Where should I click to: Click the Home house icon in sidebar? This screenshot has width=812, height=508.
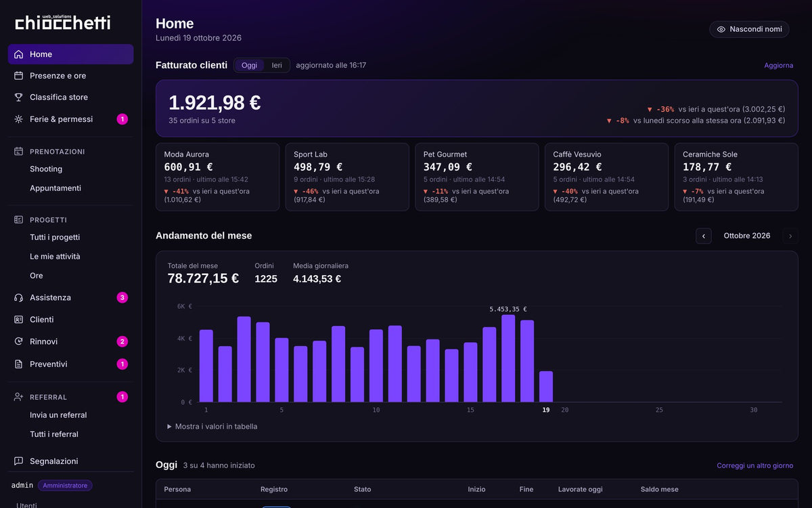pyautogui.click(x=18, y=54)
